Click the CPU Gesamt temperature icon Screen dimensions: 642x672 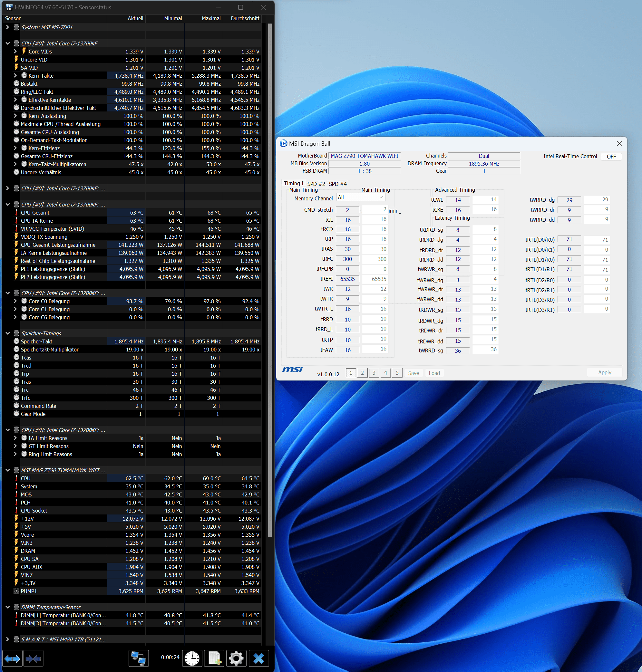(x=16, y=212)
